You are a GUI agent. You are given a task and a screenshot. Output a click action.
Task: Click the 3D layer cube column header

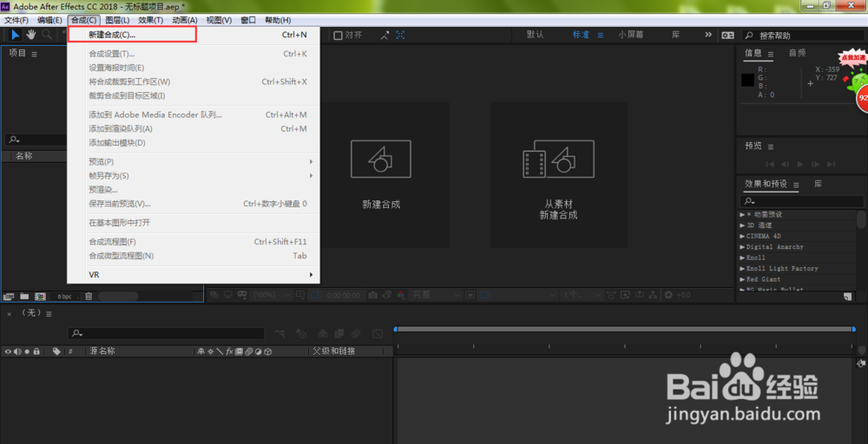267,351
